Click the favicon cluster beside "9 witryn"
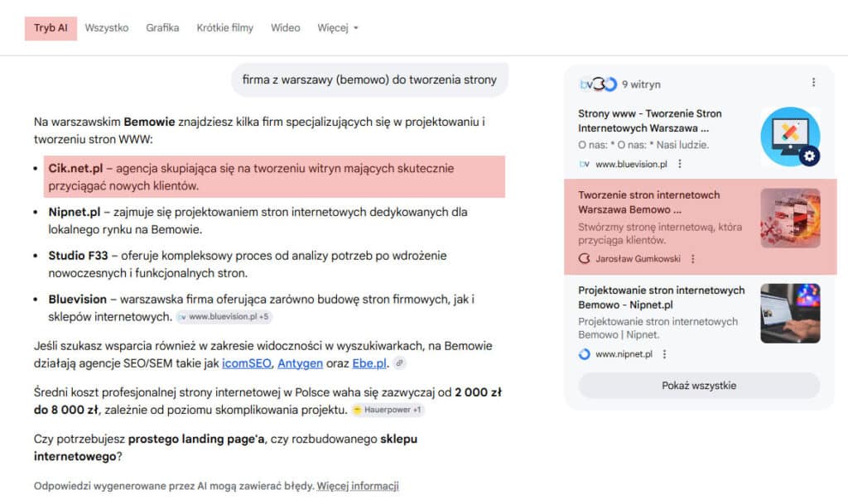Viewport: 848px width, 504px height. pyautogui.click(x=594, y=83)
